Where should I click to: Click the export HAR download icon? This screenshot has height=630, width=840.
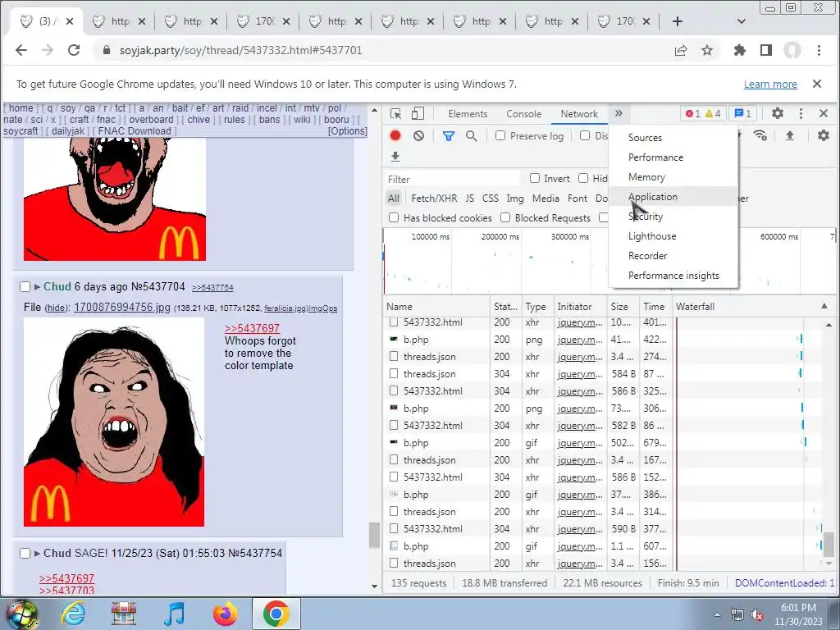pos(395,157)
